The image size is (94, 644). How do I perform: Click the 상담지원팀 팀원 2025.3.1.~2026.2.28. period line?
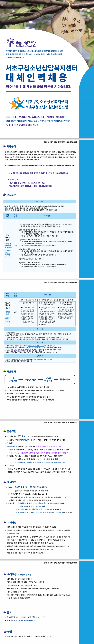coord(27,183)
